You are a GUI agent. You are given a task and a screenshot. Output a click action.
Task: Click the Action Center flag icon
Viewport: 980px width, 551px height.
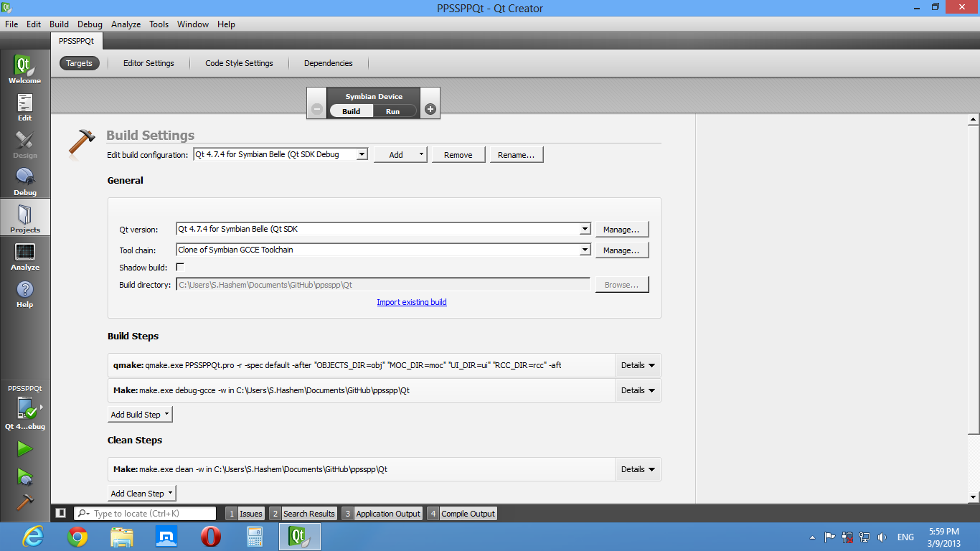coord(830,537)
